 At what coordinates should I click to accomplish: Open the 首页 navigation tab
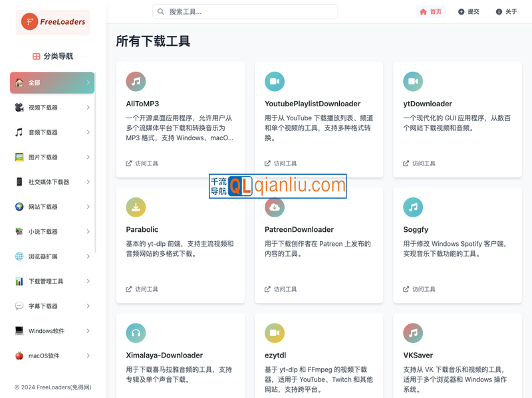coord(430,11)
